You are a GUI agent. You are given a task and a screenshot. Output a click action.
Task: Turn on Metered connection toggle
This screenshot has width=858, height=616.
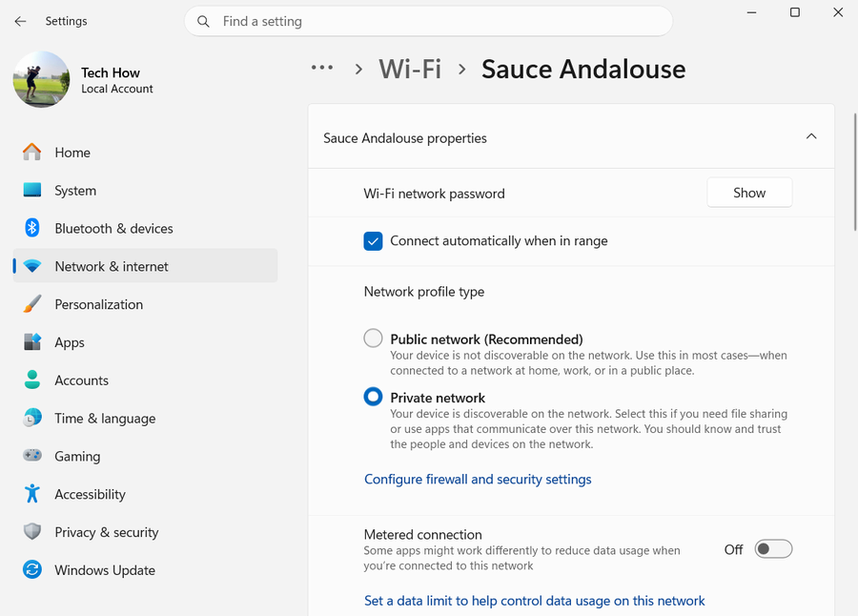(x=773, y=548)
